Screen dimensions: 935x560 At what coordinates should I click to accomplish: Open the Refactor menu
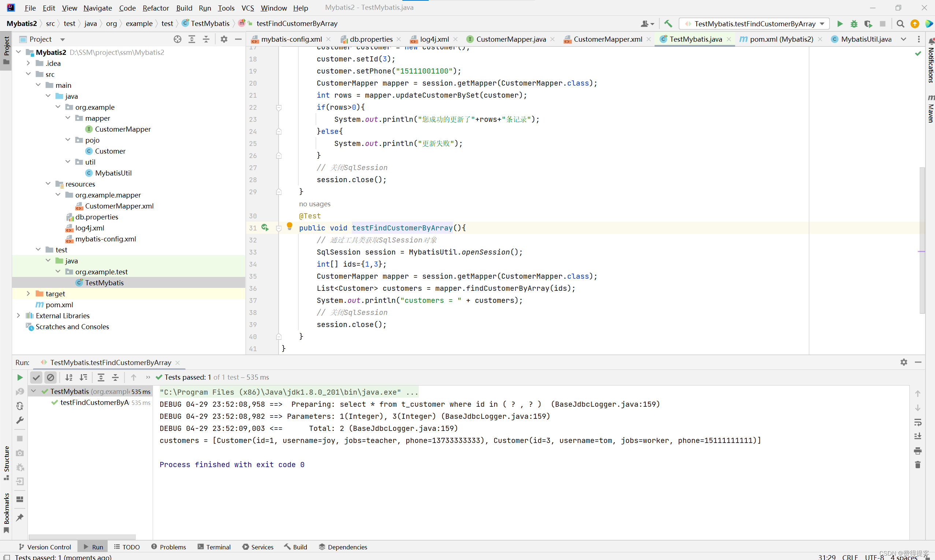tap(156, 8)
